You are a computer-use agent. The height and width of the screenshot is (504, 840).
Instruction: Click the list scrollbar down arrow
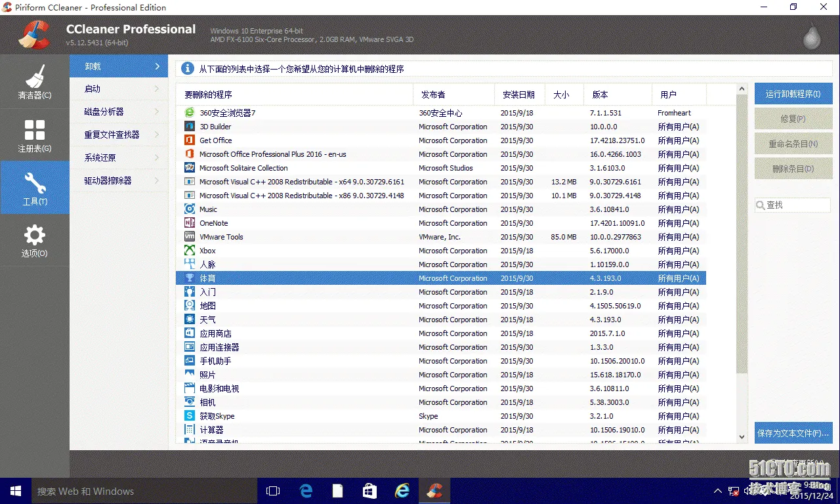point(742,437)
